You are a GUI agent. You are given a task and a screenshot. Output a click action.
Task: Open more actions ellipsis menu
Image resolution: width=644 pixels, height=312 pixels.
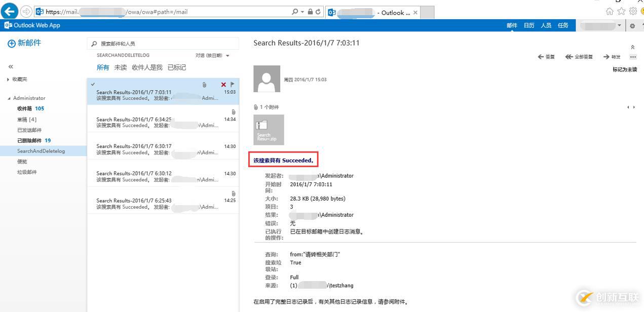point(633,57)
